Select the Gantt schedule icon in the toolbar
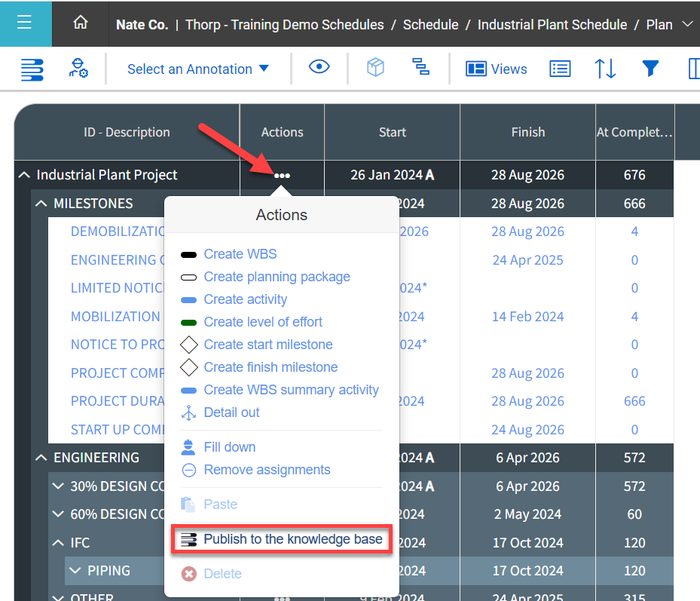The width and height of the screenshot is (700, 601). 31,69
